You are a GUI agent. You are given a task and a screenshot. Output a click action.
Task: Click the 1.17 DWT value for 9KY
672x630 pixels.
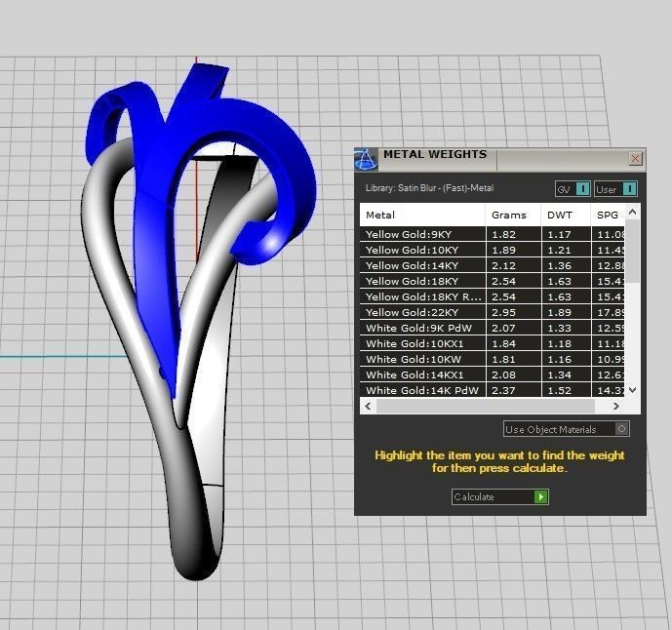[x=559, y=234]
